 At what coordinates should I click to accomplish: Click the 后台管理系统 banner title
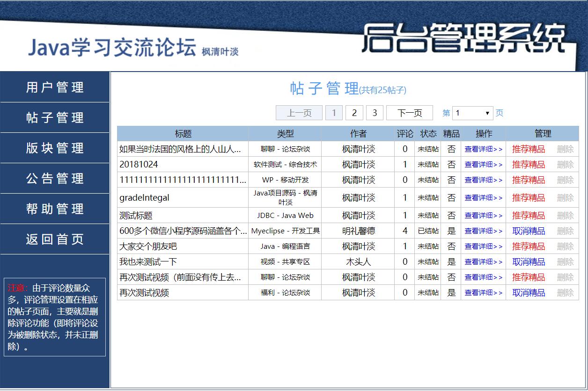[x=463, y=37]
